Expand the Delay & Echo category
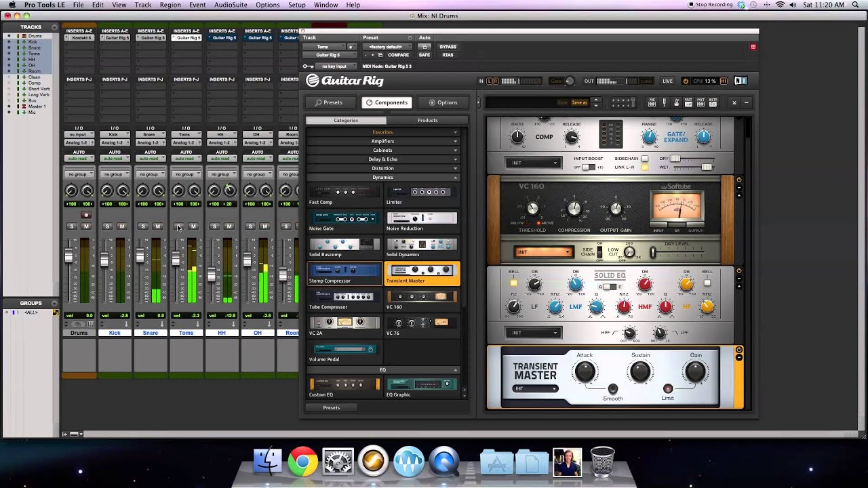The height and width of the screenshot is (488, 868). click(382, 159)
